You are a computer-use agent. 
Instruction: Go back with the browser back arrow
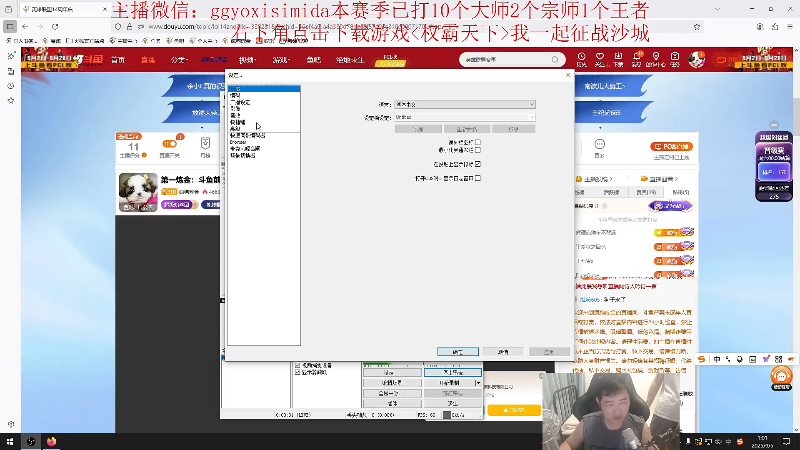25,27
